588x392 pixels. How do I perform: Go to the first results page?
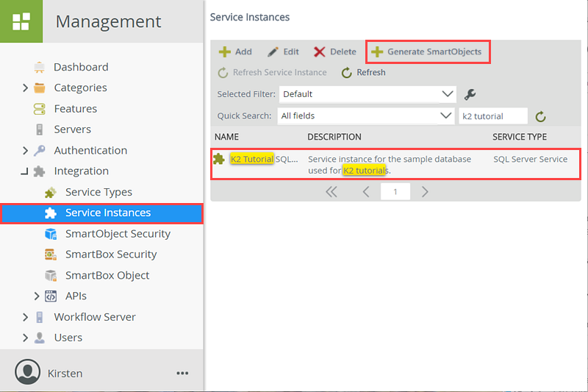[331, 192]
